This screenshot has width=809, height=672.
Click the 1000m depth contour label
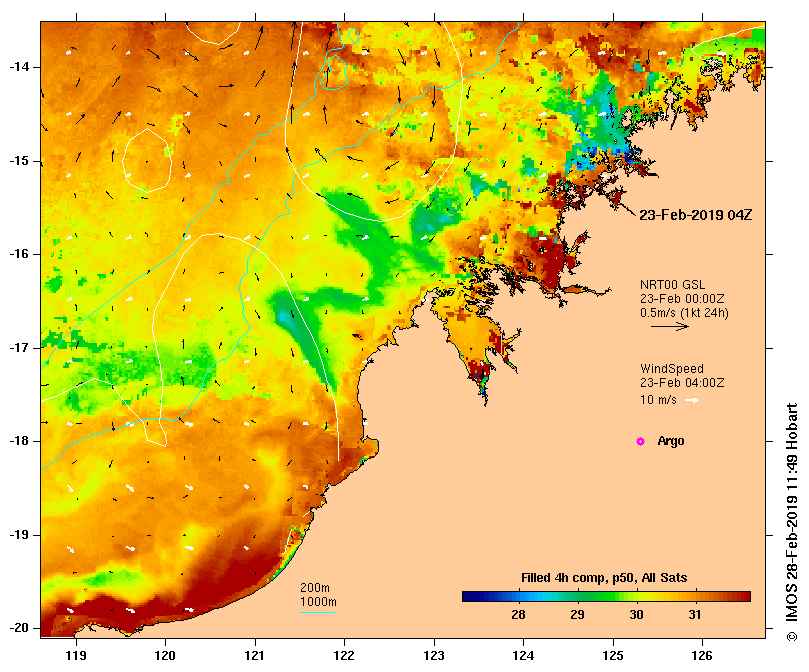tap(318, 602)
